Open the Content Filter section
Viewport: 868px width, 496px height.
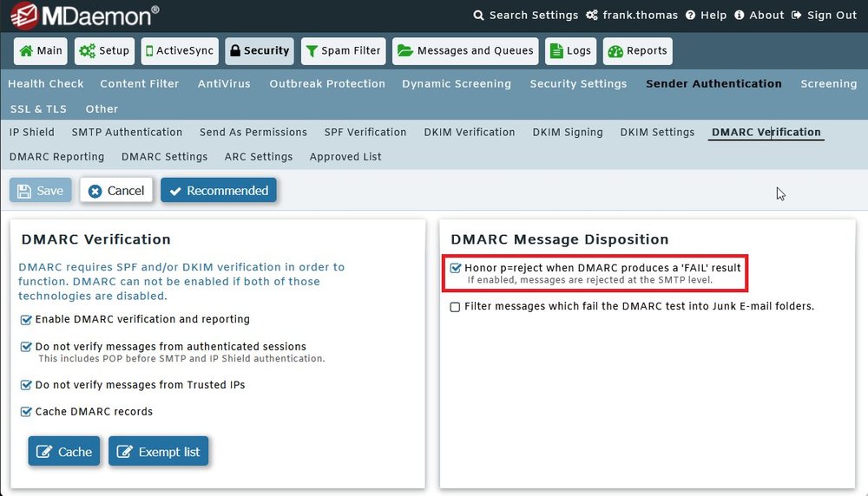(140, 83)
